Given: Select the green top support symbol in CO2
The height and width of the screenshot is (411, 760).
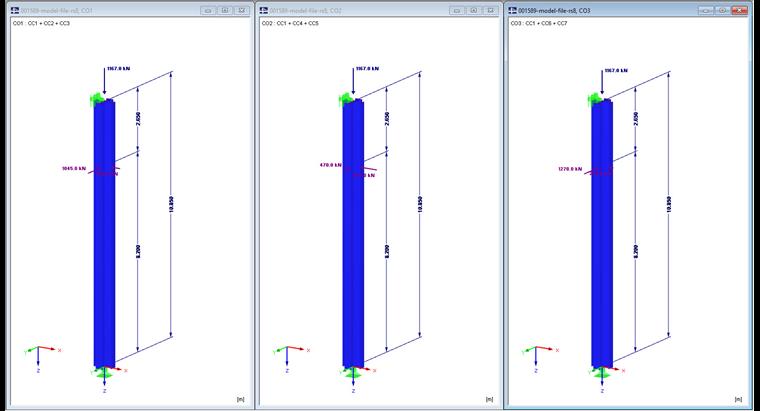Looking at the screenshot, I should tap(346, 99).
